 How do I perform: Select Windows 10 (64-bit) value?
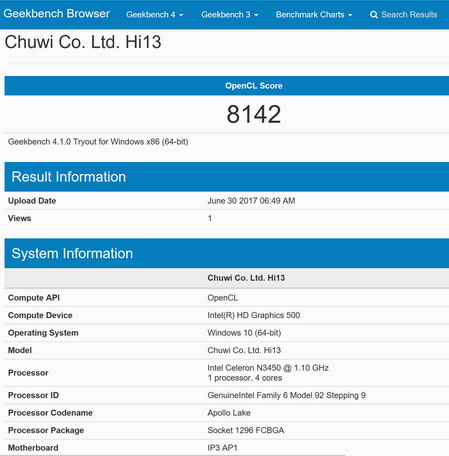(x=244, y=333)
